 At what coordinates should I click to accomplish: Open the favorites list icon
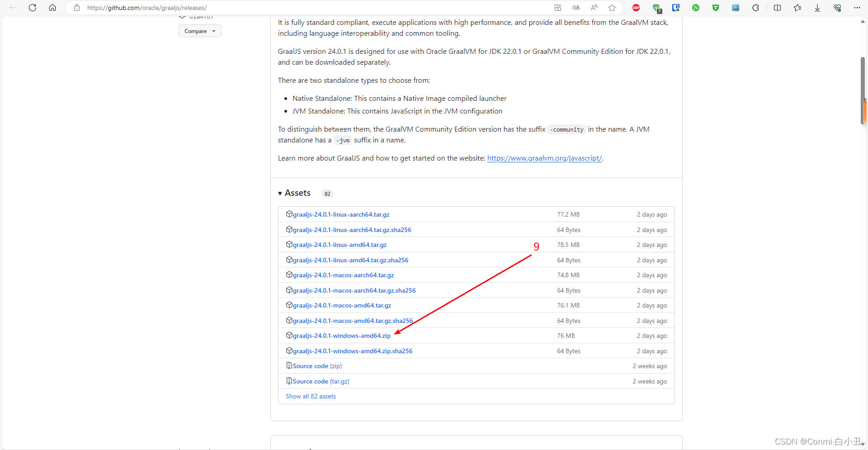(797, 8)
